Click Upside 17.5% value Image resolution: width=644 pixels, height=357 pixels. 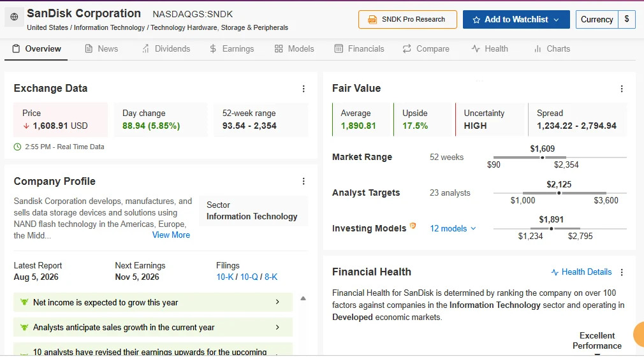coord(415,126)
